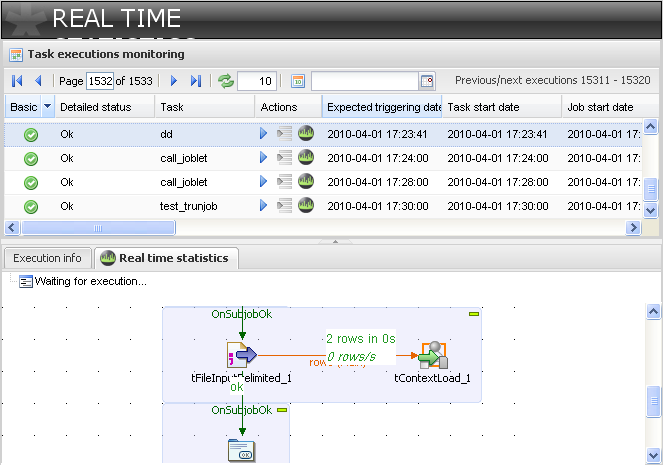Show statistics for test_trunjob

pos(306,205)
